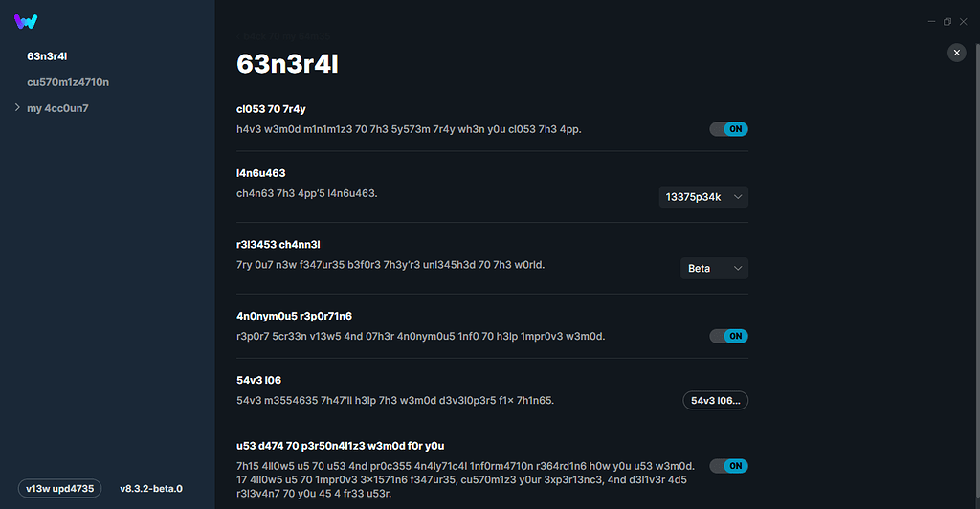Click the 'my 4cc0un7' label

tap(57, 108)
